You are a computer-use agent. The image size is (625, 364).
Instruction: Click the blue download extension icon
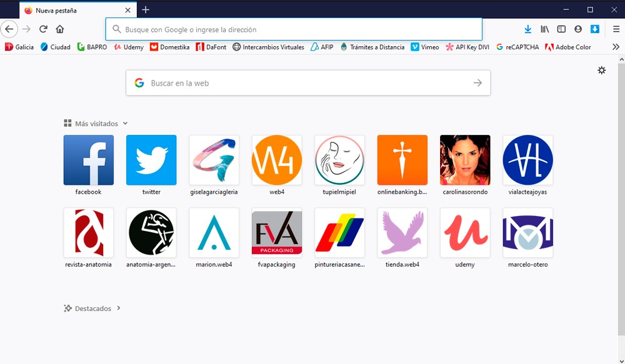tap(595, 29)
